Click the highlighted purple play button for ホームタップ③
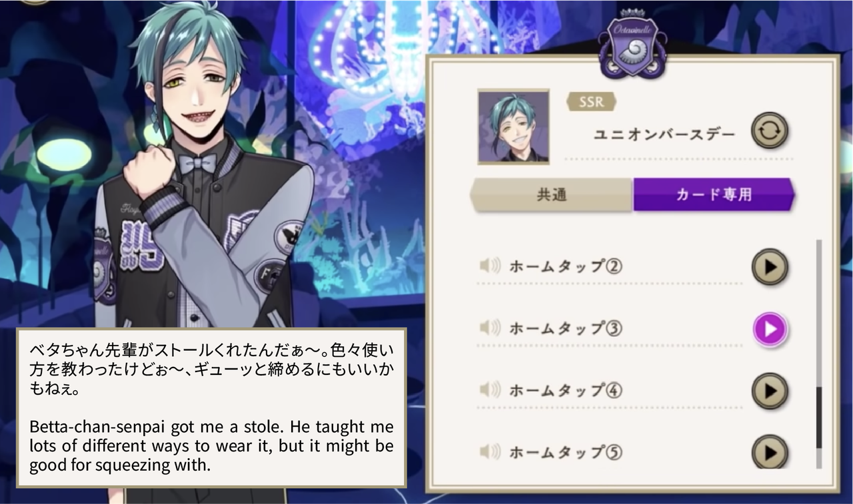Image resolution: width=853 pixels, height=504 pixels. coord(770,329)
